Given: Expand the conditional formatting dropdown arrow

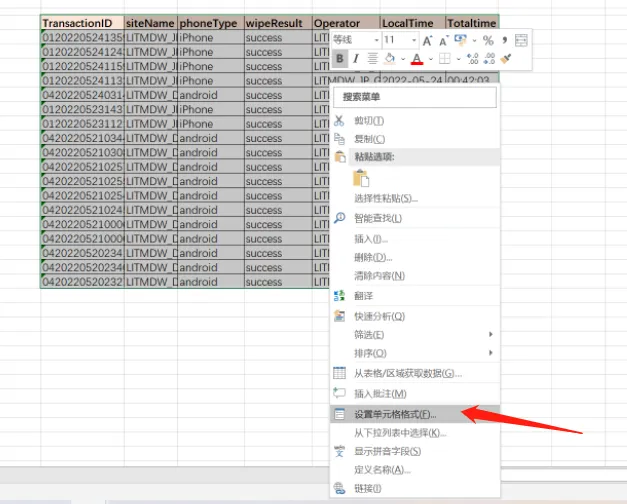Looking at the screenshot, I should (474, 40).
